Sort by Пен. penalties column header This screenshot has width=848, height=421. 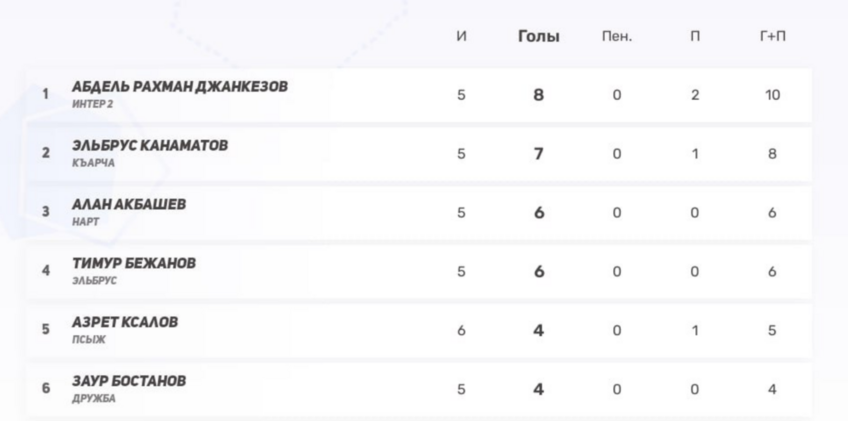[616, 36]
